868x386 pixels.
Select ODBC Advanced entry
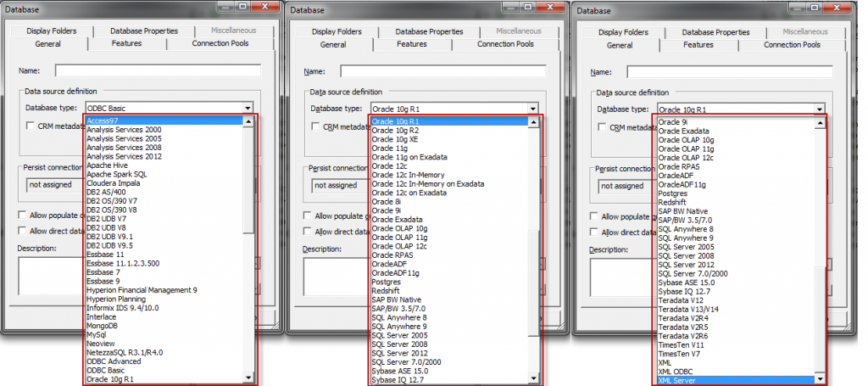[x=164, y=361]
